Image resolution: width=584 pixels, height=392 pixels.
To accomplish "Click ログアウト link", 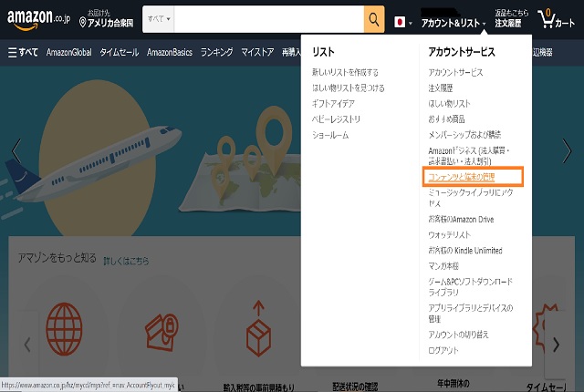I will pyautogui.click(x=443, y=350).
